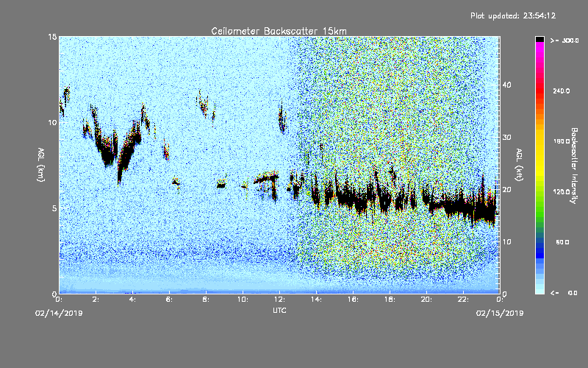Click the light cyan bottom of the colorbar
The width and height of the screenshot is (588, 368).
click(539, 289)
